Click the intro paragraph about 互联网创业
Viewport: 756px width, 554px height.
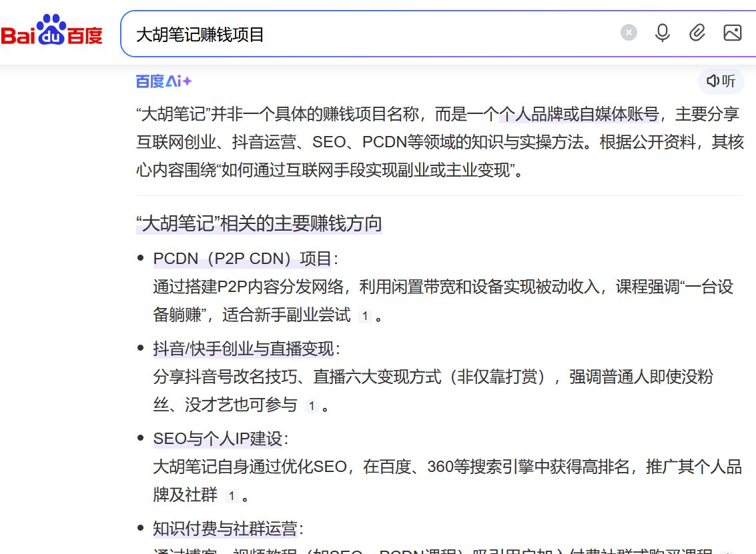(x=439, y=142)
